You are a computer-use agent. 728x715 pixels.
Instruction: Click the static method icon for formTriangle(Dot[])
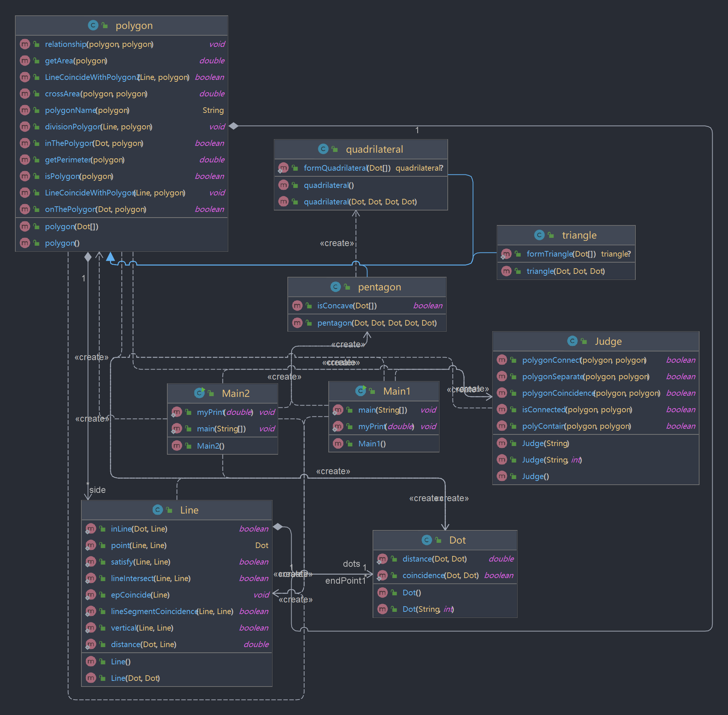click(506, 254)
